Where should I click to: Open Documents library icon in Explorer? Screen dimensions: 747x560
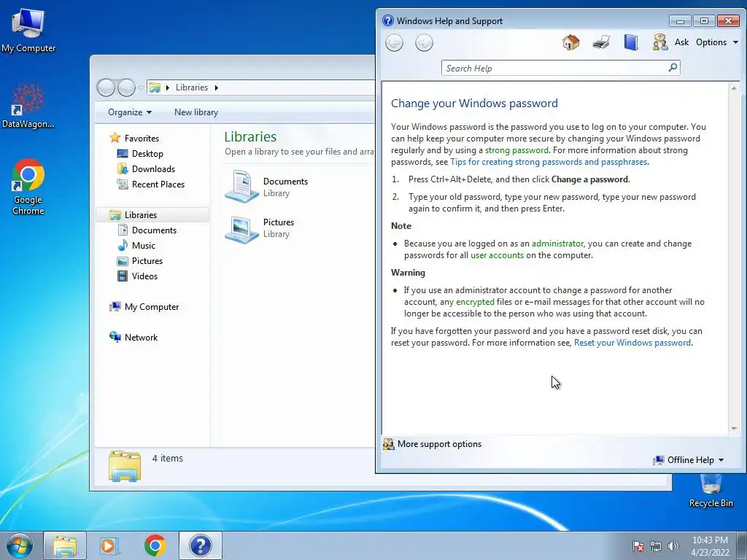(241, 186)
